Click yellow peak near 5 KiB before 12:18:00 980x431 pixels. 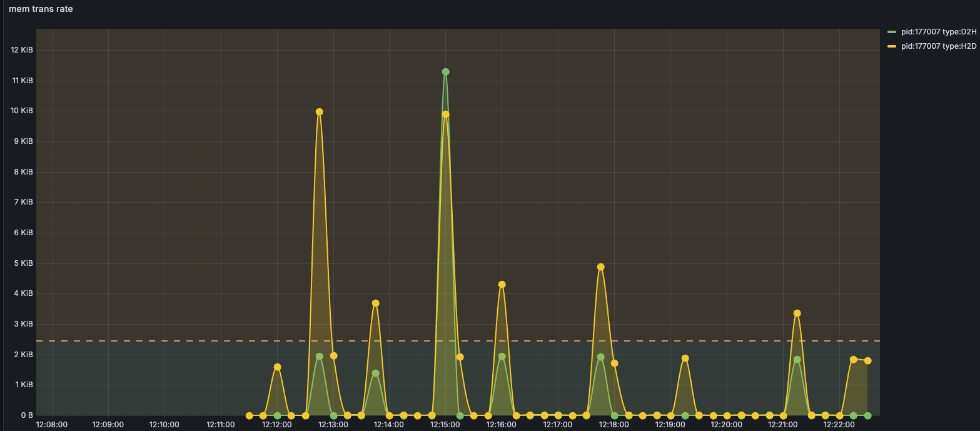(600, 267)
